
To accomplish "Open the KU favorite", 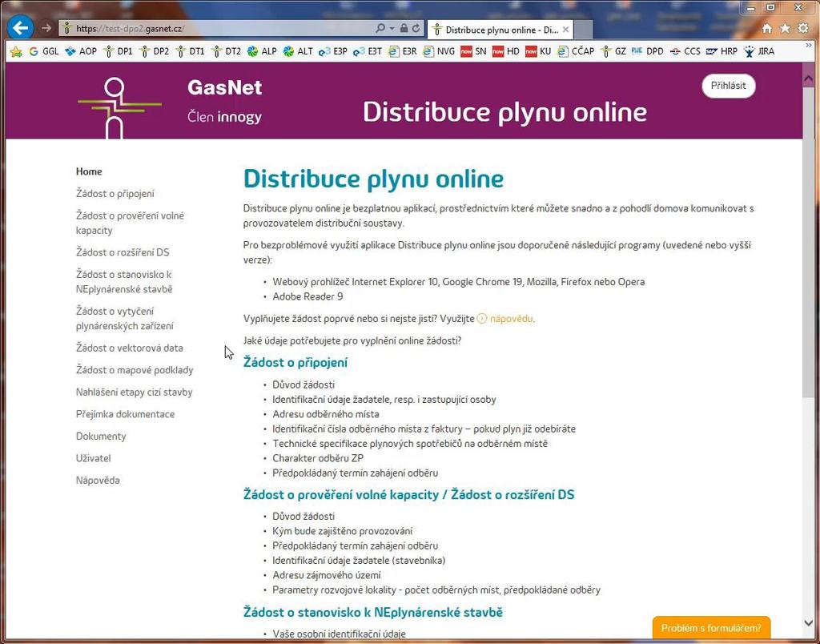I will [539, 51].
